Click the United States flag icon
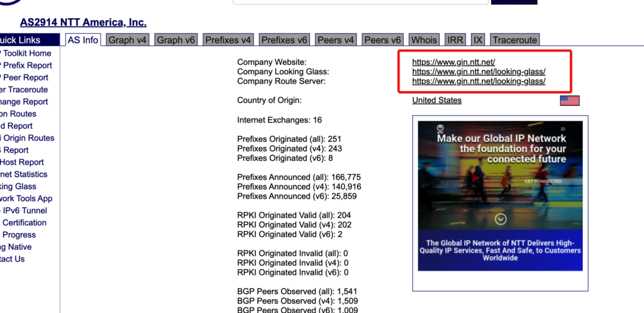 point(569,101)
